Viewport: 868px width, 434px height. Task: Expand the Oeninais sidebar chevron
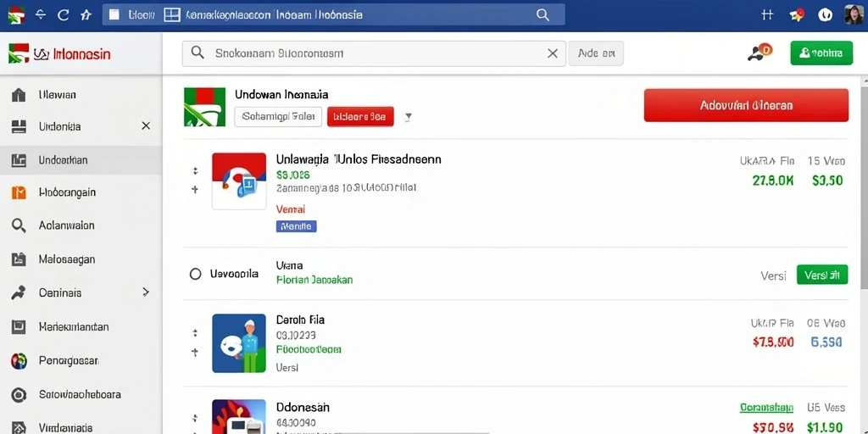[146, 292]
